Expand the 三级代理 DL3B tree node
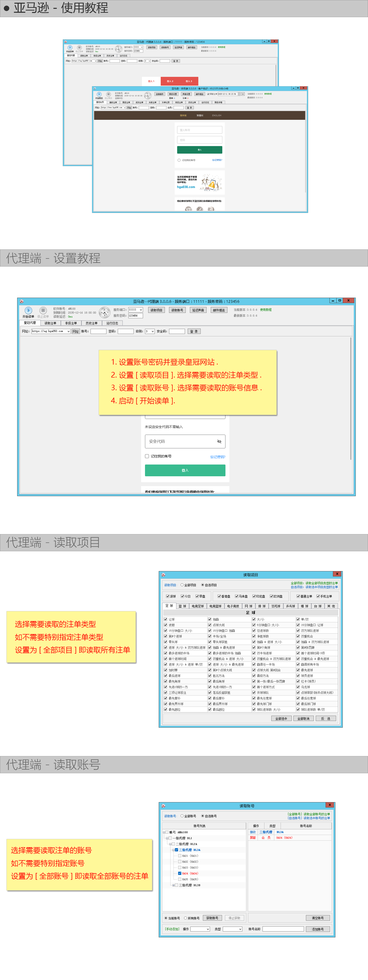This screenshot has height=980, width=368. pyautogui.click(x=173, y=885)
